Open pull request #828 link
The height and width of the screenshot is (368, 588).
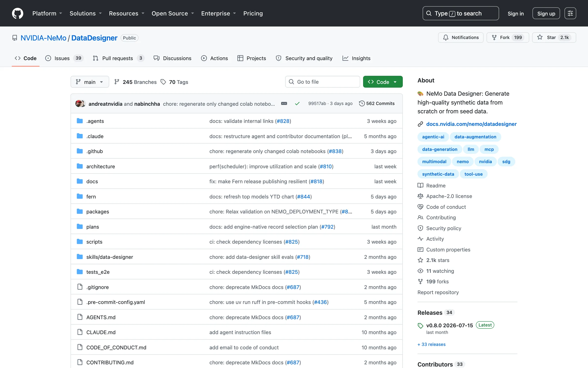283,121
